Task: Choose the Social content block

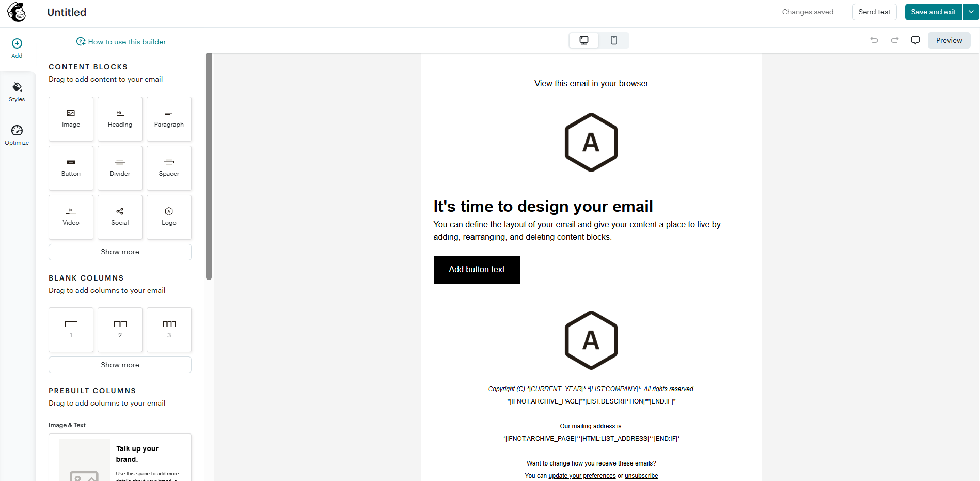Action: tap(119, 217)
